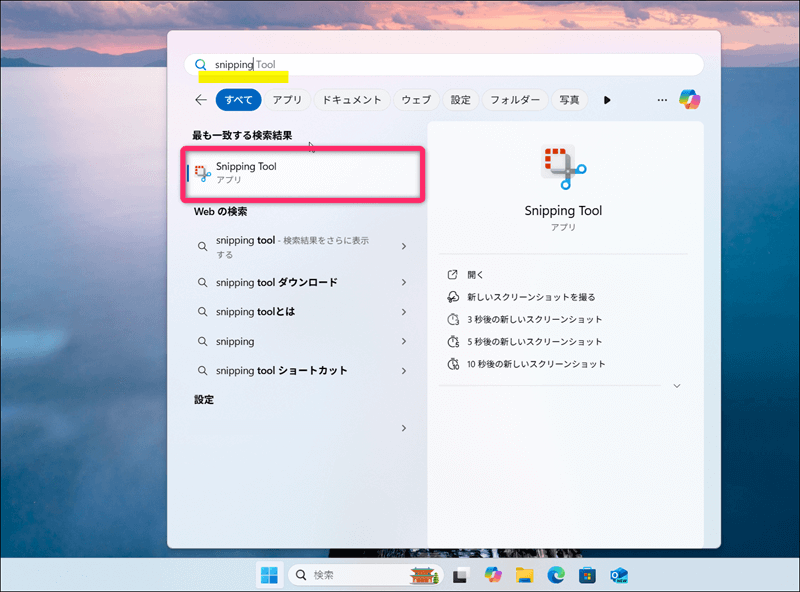The image size is (800, 592).
Task: Open the three-dots more options menu
Action: (661, 100)
